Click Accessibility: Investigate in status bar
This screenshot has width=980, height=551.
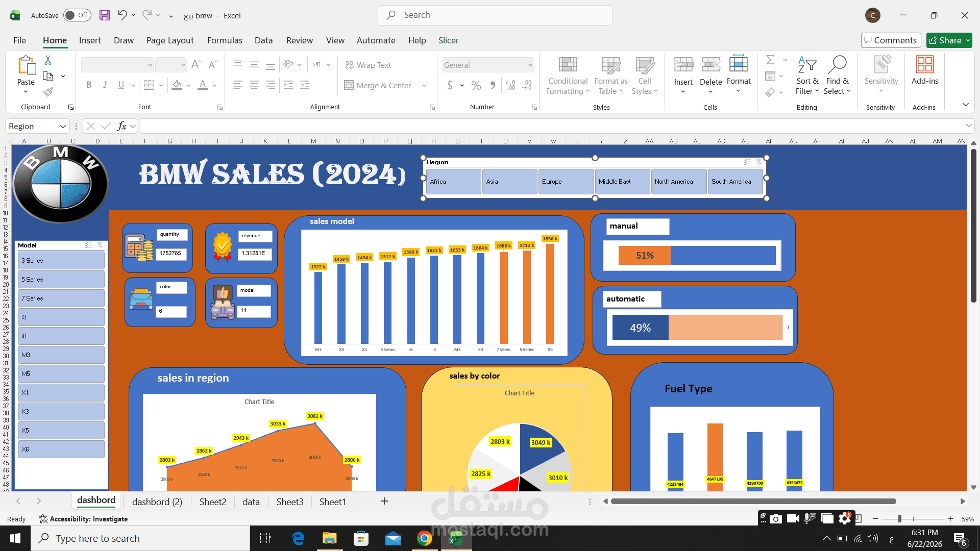click(x=83, y=519)
